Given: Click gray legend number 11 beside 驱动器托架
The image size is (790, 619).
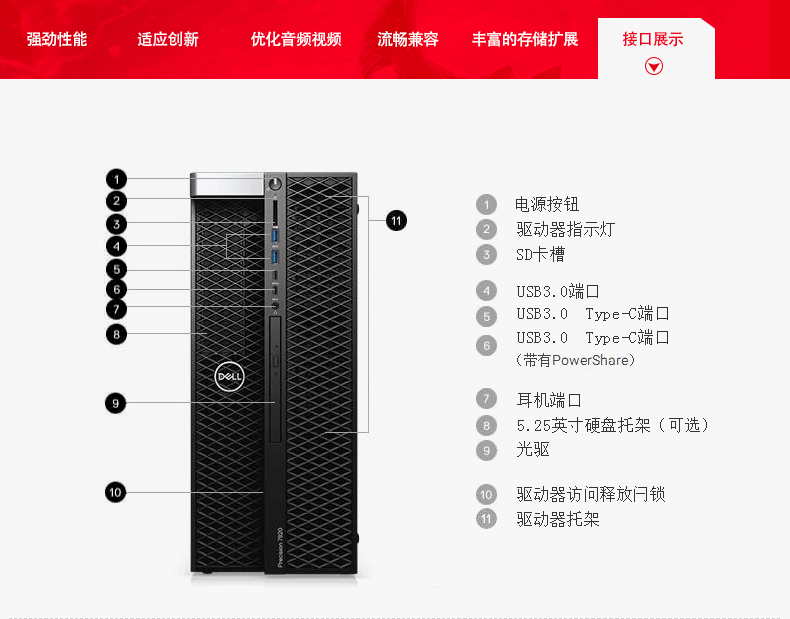Looking at the screenshot, I should 486,519.
